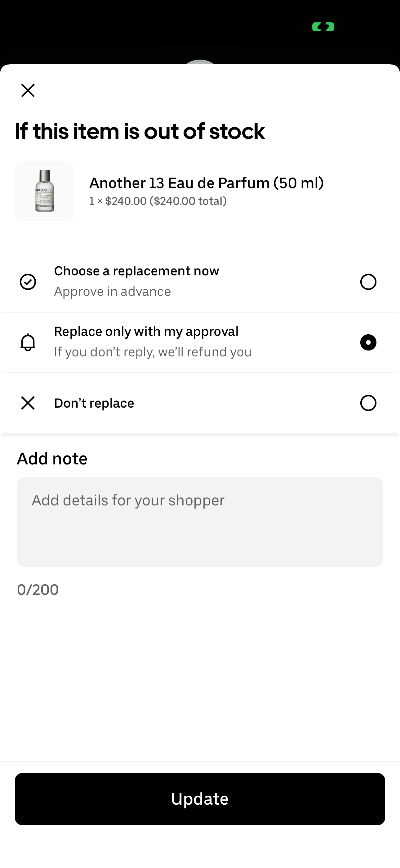The height and width of the screenshot is (868, 400).
Task: Tap the Approve in advance subtitle text
Action: (x=112, y=291)
